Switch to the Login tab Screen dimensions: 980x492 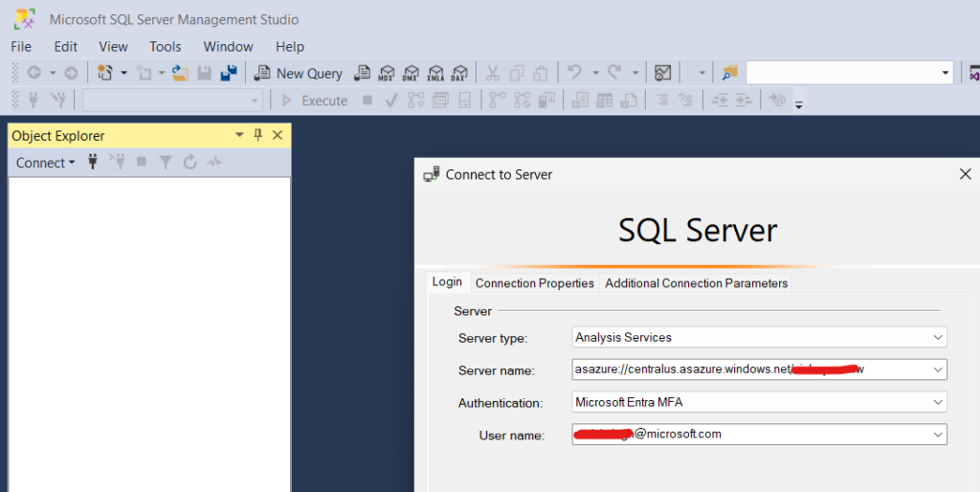447,282
